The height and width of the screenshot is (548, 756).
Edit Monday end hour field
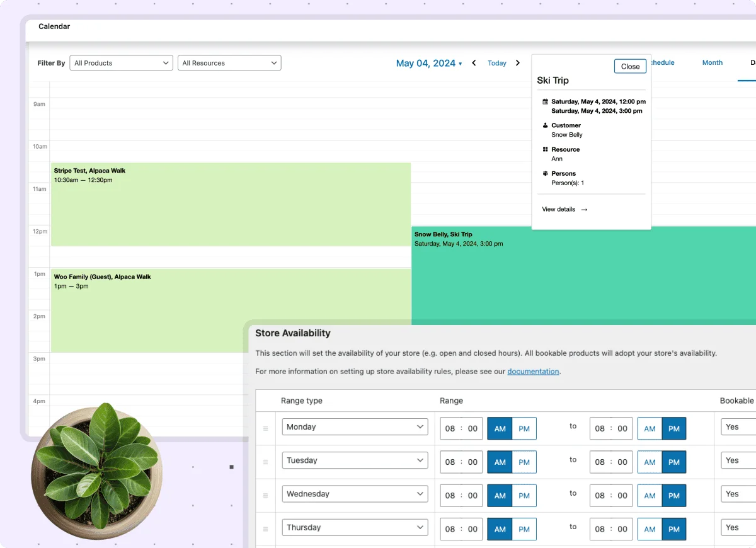pos(600,428)
